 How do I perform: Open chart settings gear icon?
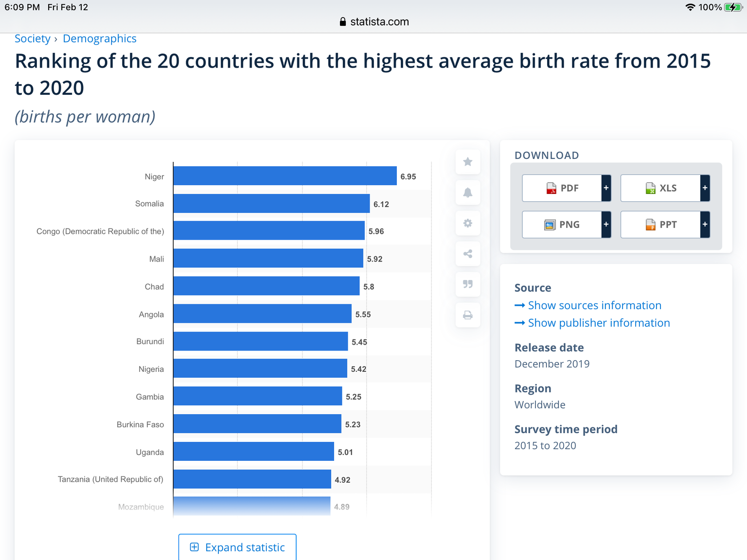coord(468,223)
